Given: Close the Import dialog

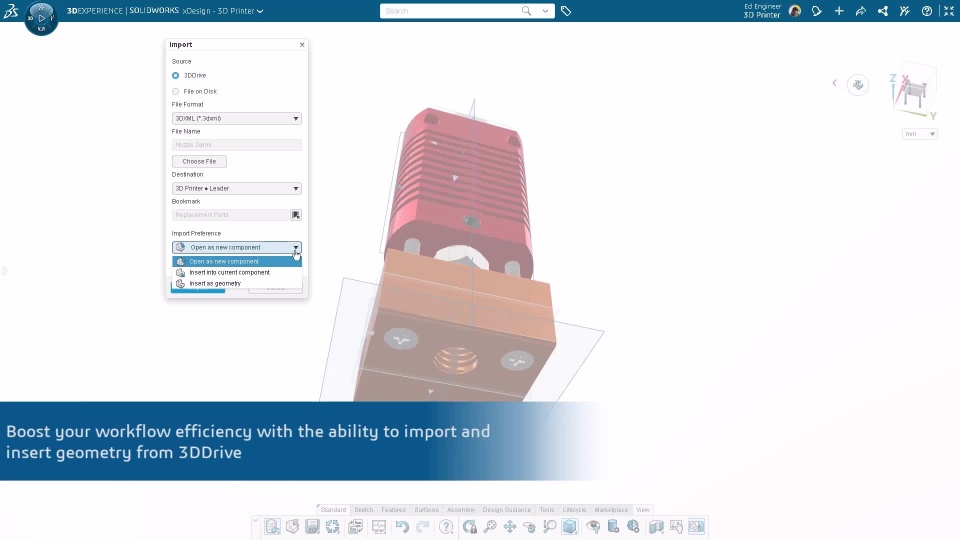Looking at the screenshot, I should point(302,45).
